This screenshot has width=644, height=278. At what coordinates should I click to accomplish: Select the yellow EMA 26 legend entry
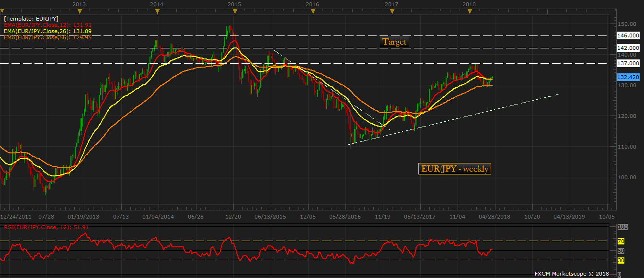pyautogui.click(x=47, y=31)
